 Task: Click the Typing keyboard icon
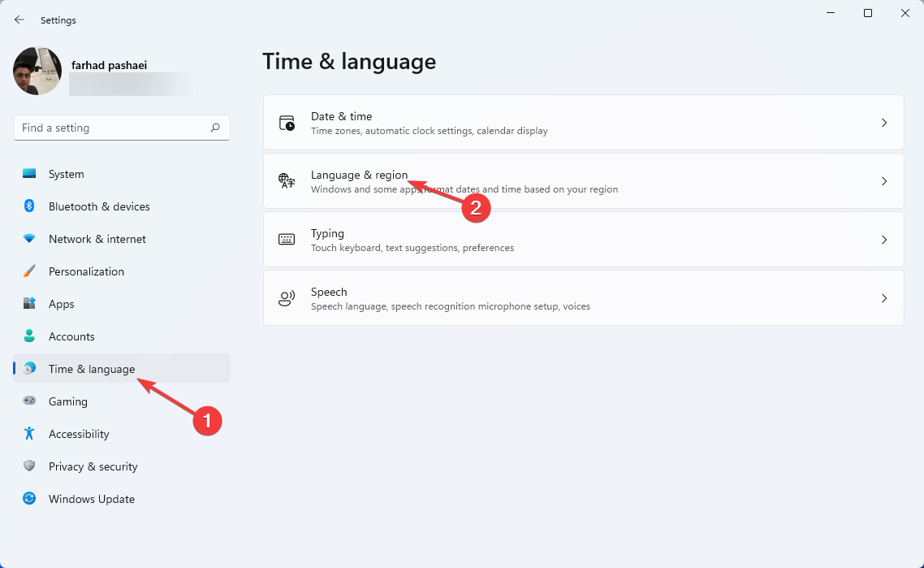point(287,240)
